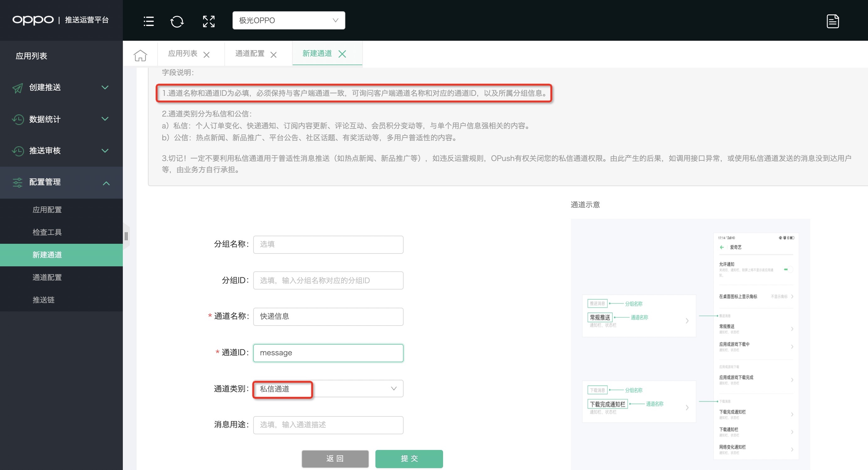Click the 推送运营平台 title text

coord(86,20)
